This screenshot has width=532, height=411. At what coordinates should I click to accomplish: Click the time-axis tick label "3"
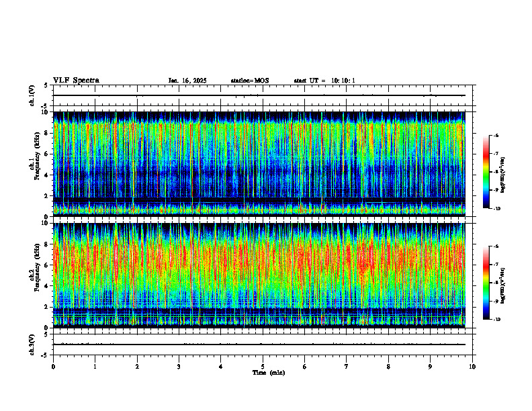pos(179,367)
